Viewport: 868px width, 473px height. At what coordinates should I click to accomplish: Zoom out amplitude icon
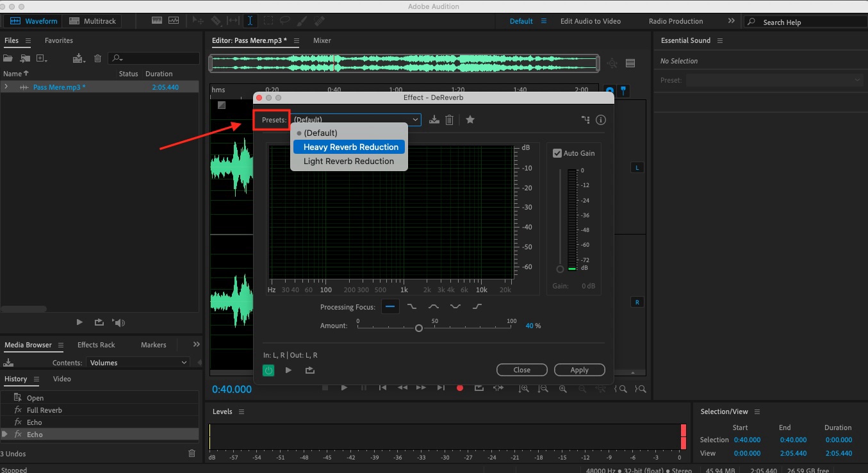(x=543, y=388)
